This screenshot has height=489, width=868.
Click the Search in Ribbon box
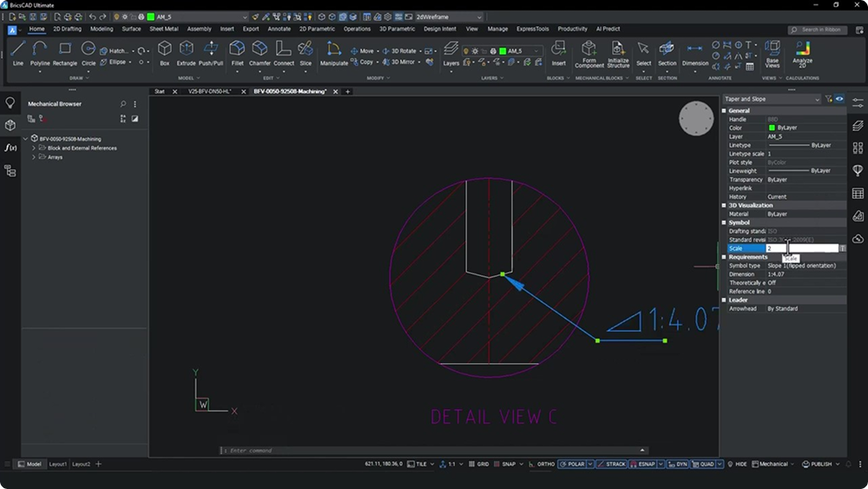click(x=818, y=30)
